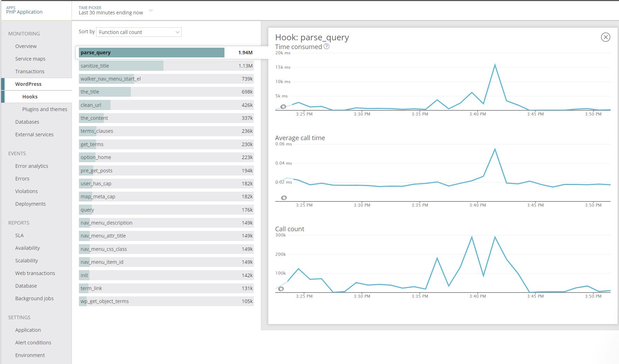Open Service maps page
Viewport: 619px width, 364px height.
coord(30,59)
